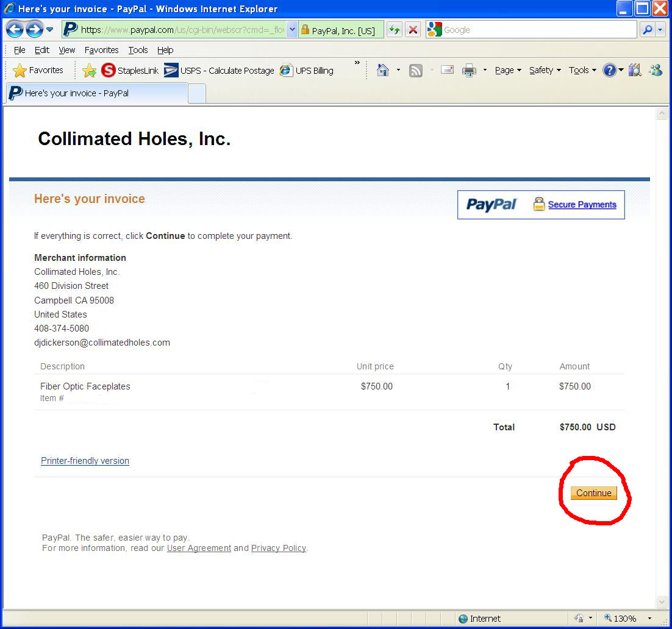Click the browser Forward arrow button

point(34,29)
